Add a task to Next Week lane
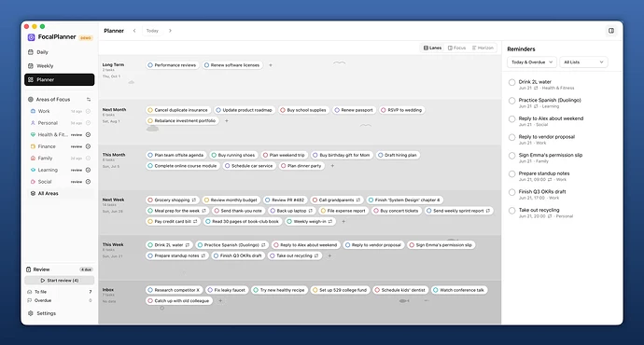The width and height of the screenshot is (644, 345). tap(343, 222)
